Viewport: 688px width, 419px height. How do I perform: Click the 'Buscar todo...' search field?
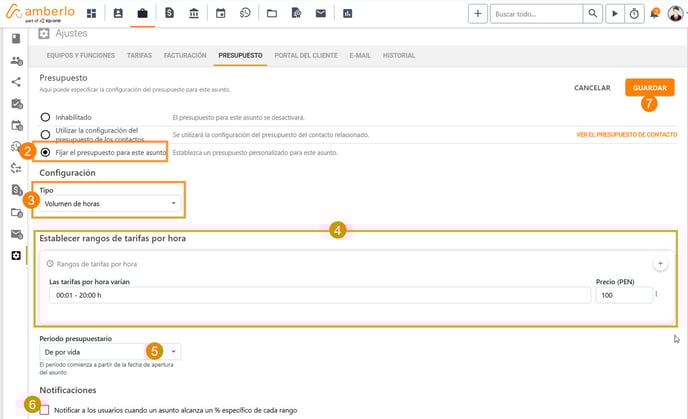pos(537,14)
